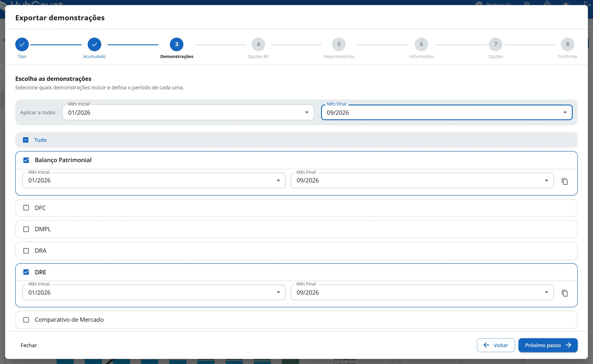Image resolution: width=593 pixels, height=364 pixels.
Task: Click the Balanço Patrimonial title label
Action: pos(63,160)
